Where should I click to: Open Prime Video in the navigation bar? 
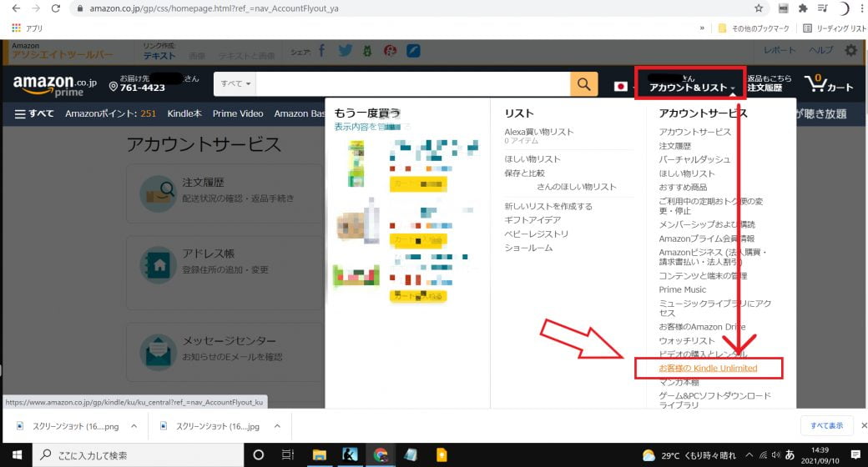pos(238,113)
